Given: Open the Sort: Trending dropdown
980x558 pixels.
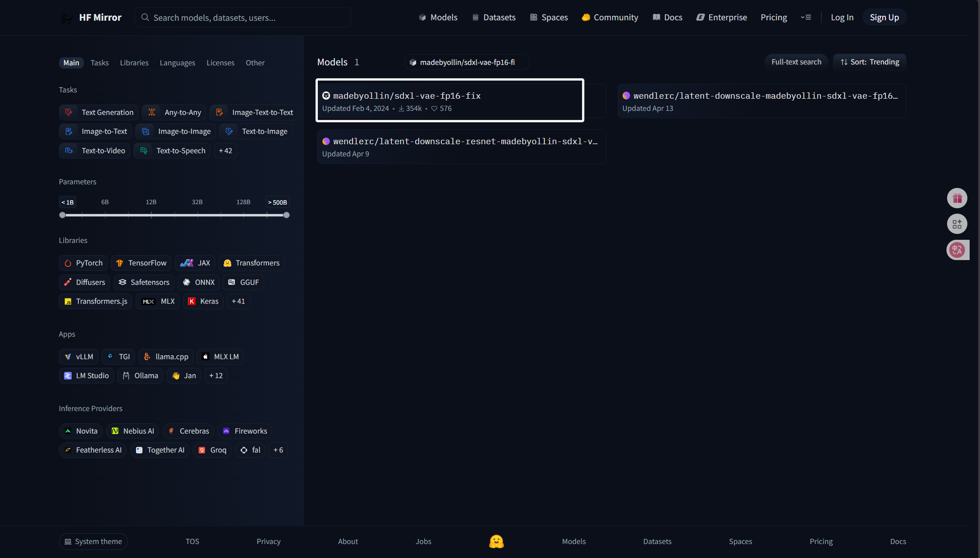Looking at the screenshot, I should click(x=870, y=62).
